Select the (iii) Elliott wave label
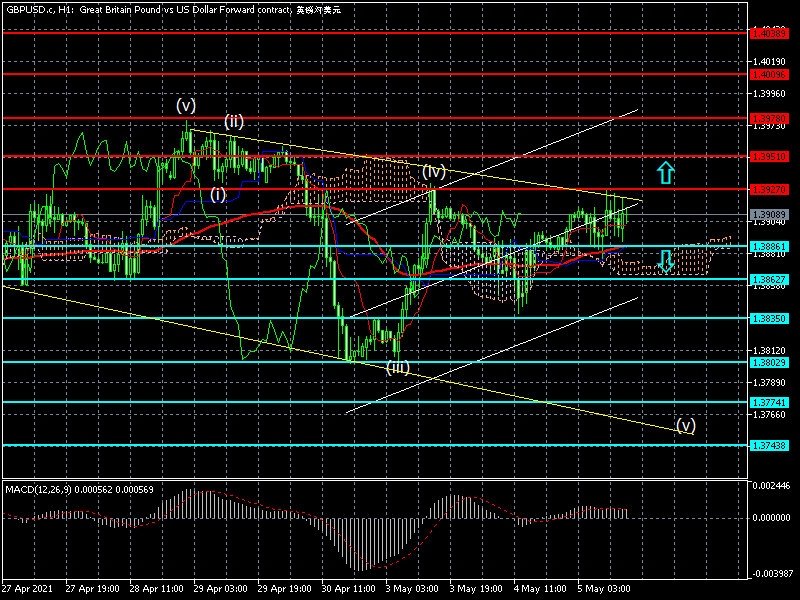Viewport: 800px width, 600px height. pyautogui.click(x=398, y=367)
